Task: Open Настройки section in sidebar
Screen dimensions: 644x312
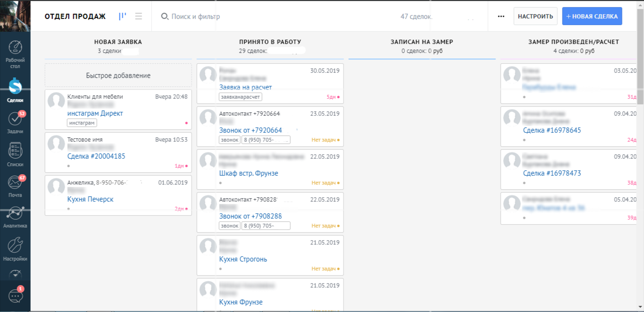Action: (15, 249)
